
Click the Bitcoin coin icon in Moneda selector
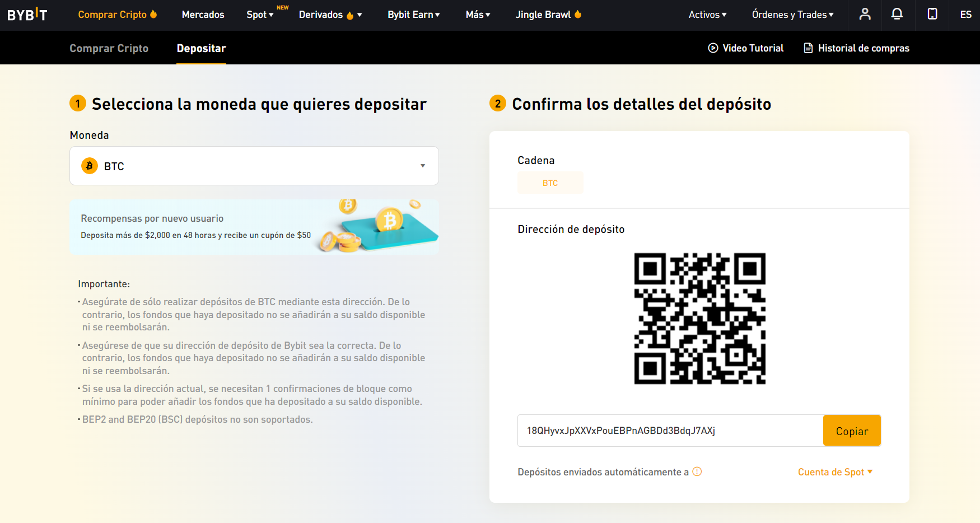[x=90, y=166]
